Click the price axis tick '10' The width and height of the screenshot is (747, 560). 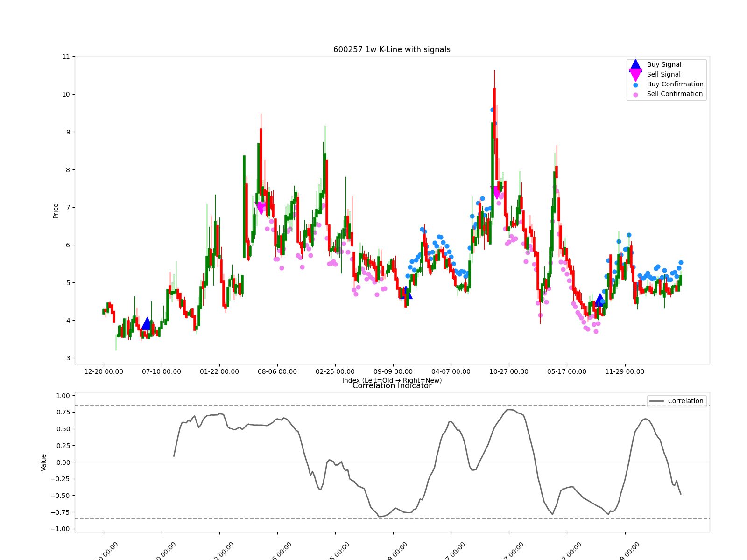(x=66, y=94)
